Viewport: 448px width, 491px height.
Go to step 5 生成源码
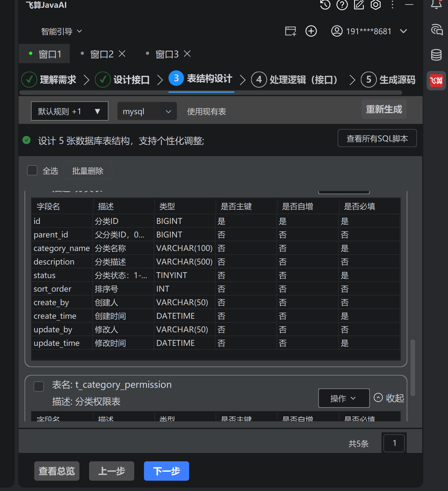(x=388, y=79)
